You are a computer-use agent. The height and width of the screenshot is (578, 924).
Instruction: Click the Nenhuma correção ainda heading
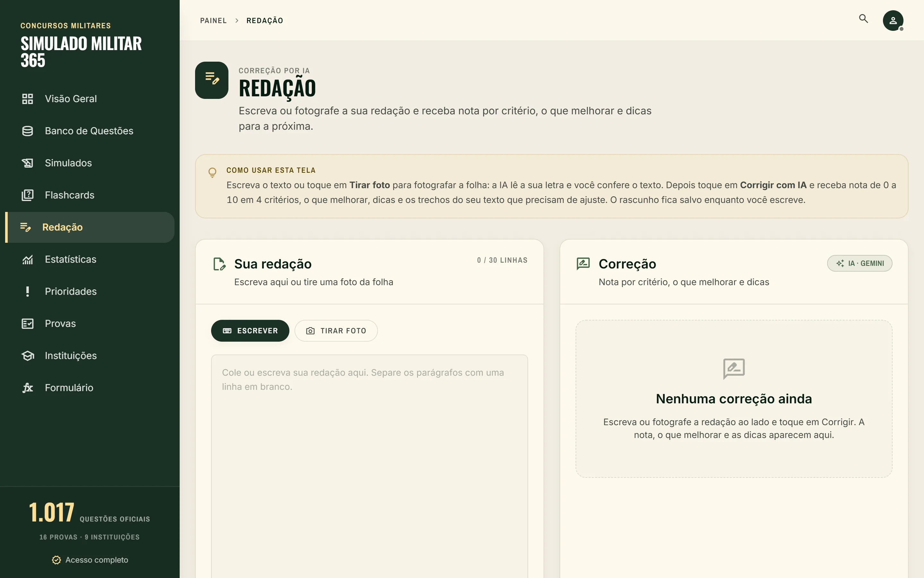coord(733,399)
